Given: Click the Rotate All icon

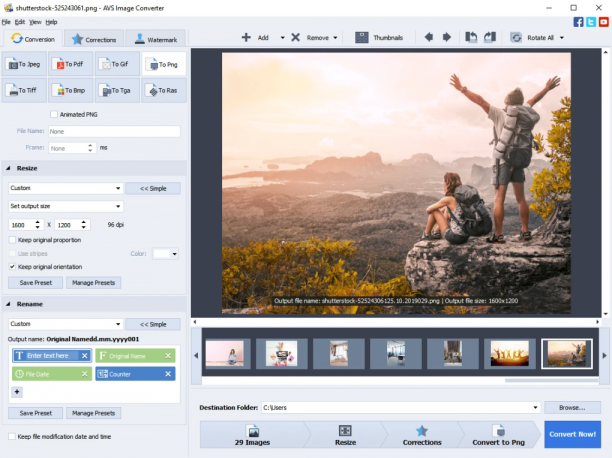Looking at the screenshot, I should coord(516,37).
